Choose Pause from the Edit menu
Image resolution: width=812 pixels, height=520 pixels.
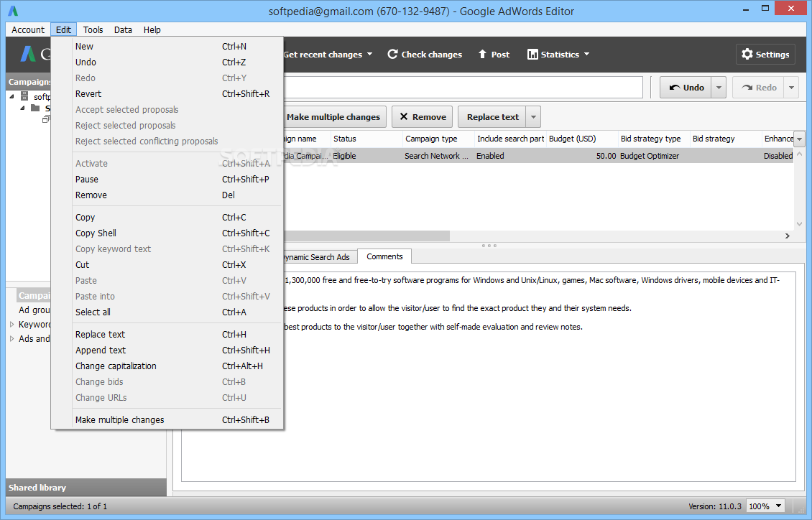pos(167,179)
